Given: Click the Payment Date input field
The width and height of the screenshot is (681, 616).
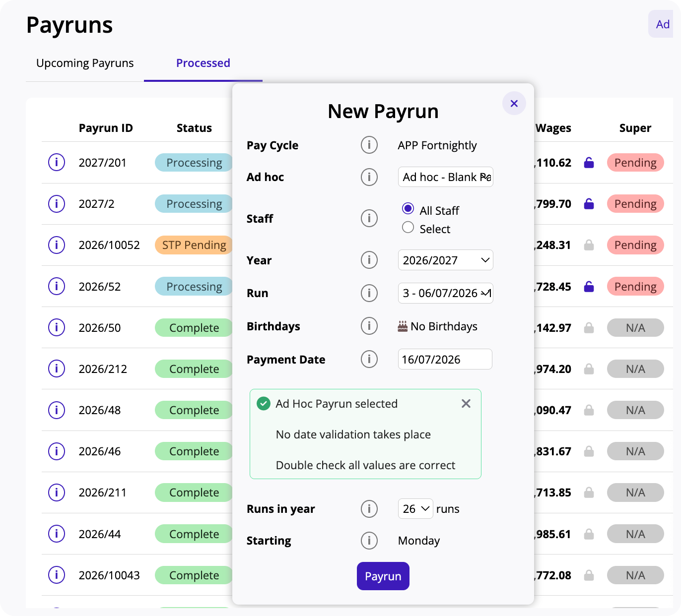Looking at the screenshot, I should point(445,359).
